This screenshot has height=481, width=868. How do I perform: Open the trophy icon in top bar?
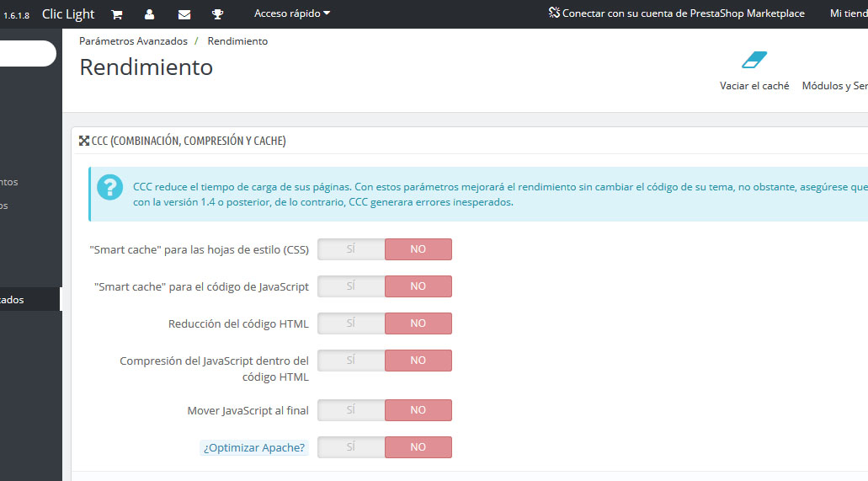pos(217,14)
